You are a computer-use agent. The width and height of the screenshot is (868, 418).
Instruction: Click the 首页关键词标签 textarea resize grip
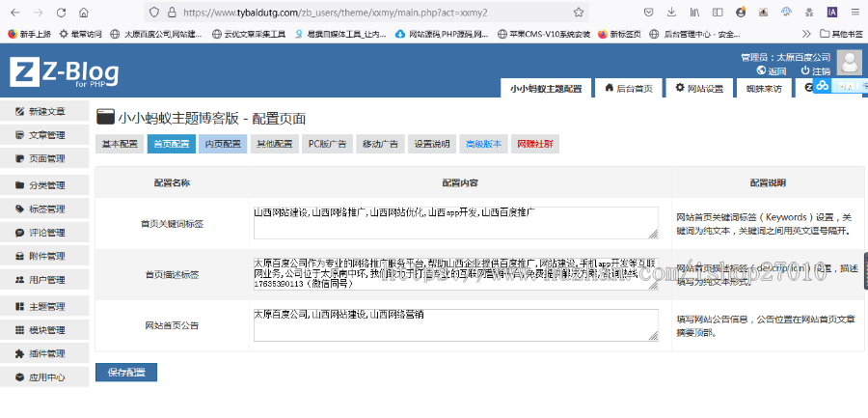654,235
